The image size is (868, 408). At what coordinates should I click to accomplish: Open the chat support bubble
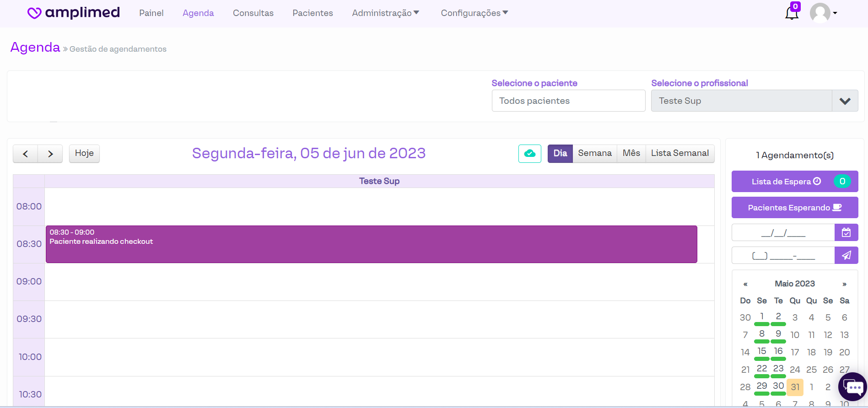click(x=853, y=387)
